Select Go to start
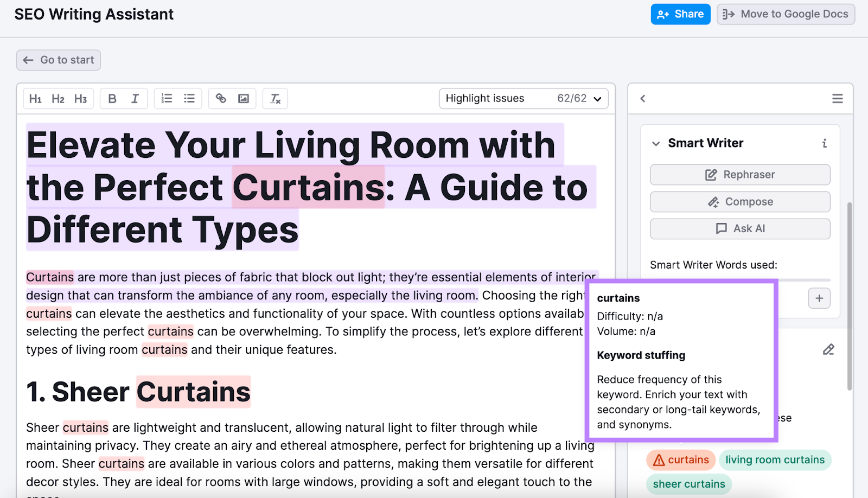This screenshot has width=868, height=498. click(x=58, y=60)
